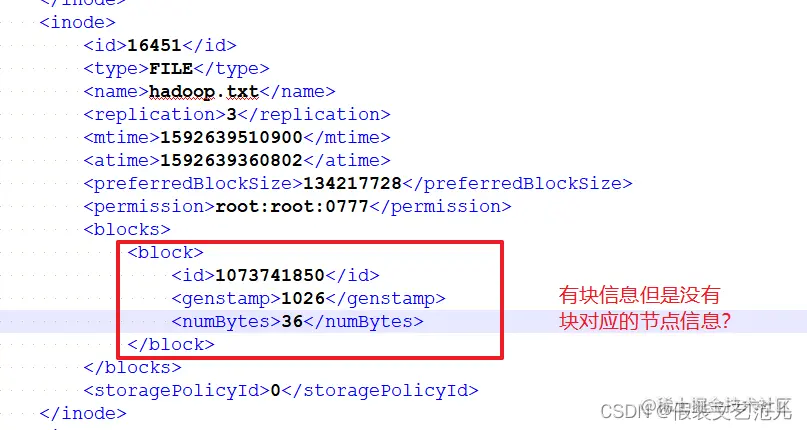Click the numBytes value 36

click(x=292, y=321)
